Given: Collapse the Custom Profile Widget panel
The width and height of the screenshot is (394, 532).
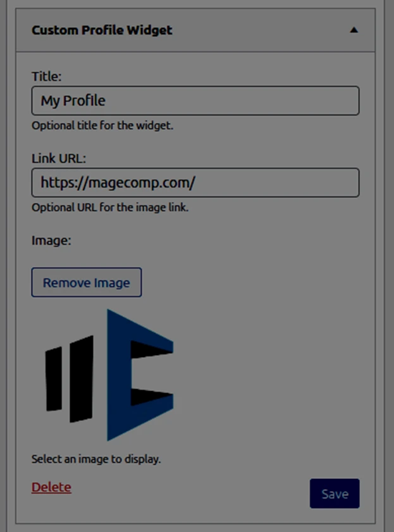Looking at the screenshot, I should [x=354, y=29].
